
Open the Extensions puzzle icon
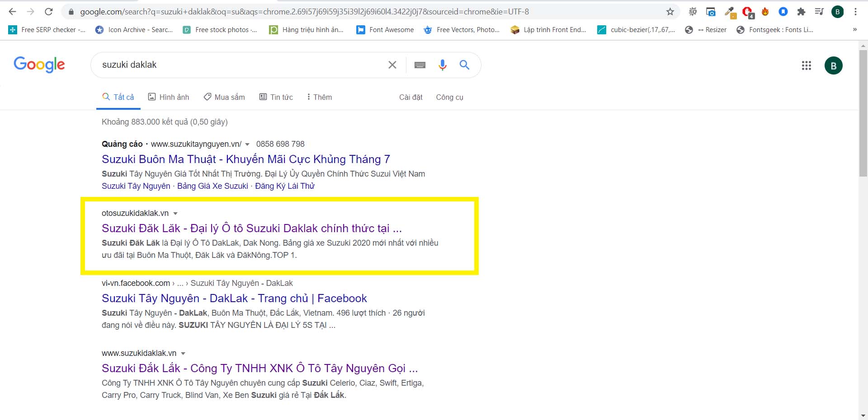click(801, 12)
